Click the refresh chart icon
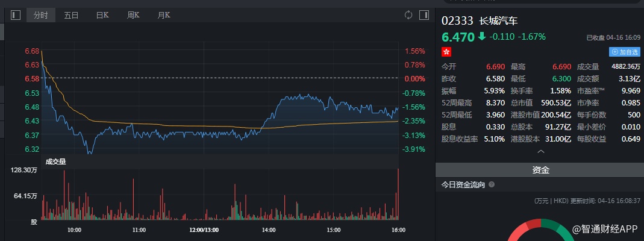This screenshot has height=241, width=644. pos(408,15)
